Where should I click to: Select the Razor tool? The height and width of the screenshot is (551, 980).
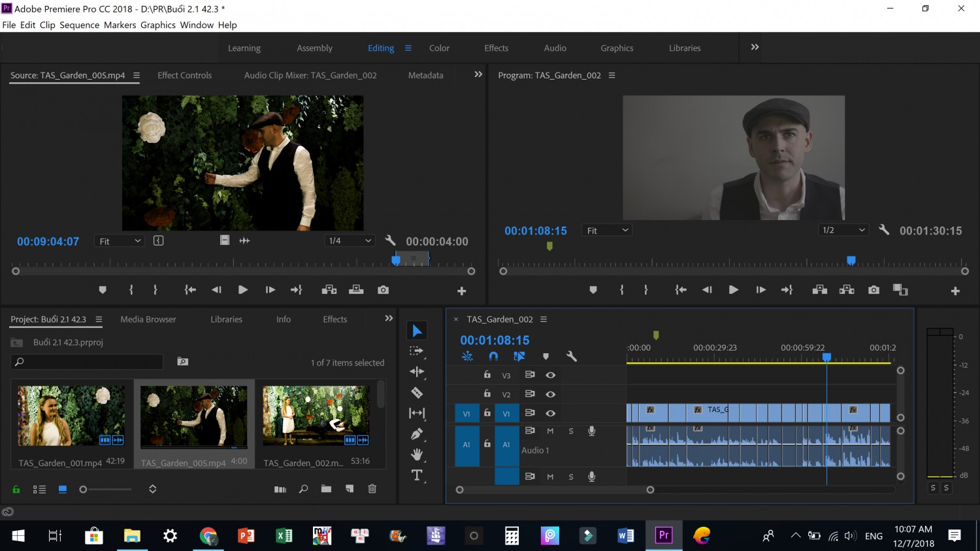(417, 392)
